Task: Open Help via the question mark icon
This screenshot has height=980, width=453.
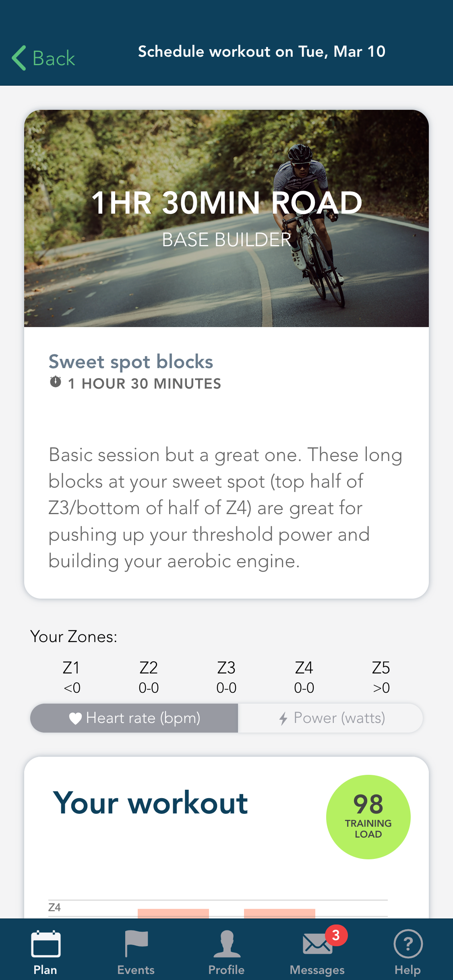Action: click(407, 944)
